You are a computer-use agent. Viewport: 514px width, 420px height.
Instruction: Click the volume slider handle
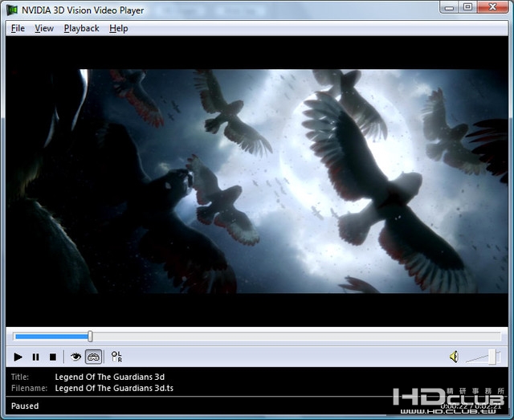pos(492,357)
